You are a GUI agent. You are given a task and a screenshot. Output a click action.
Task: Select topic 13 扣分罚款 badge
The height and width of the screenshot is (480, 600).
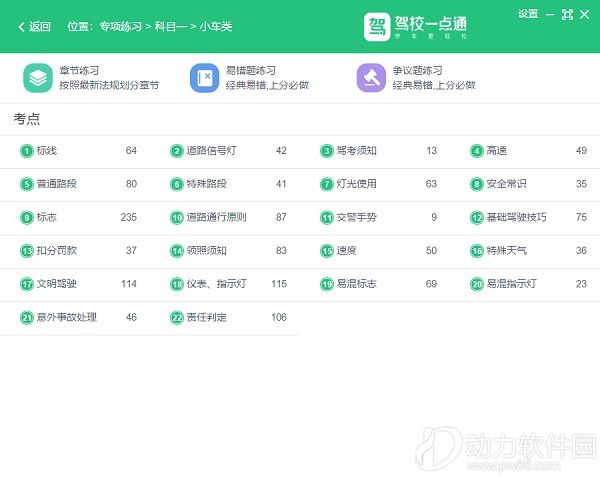click(x=27, y=251)
